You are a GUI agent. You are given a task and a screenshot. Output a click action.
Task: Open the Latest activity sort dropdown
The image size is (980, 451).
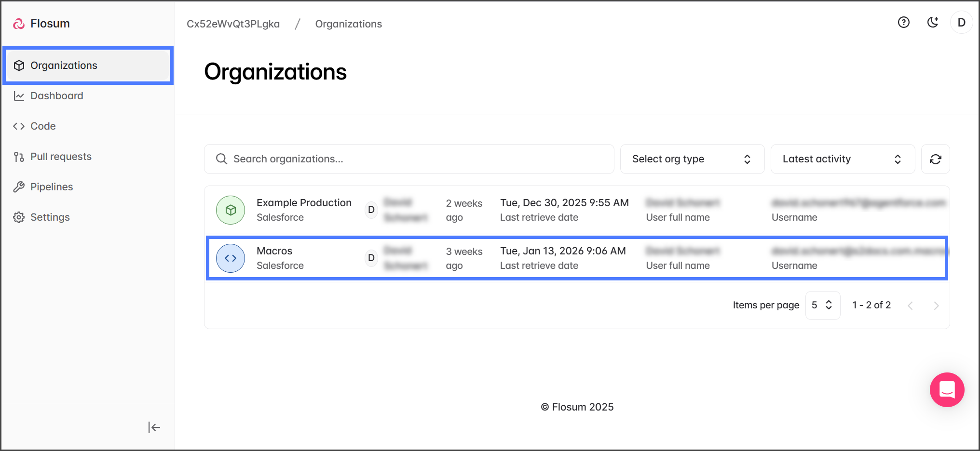(842, 159)
